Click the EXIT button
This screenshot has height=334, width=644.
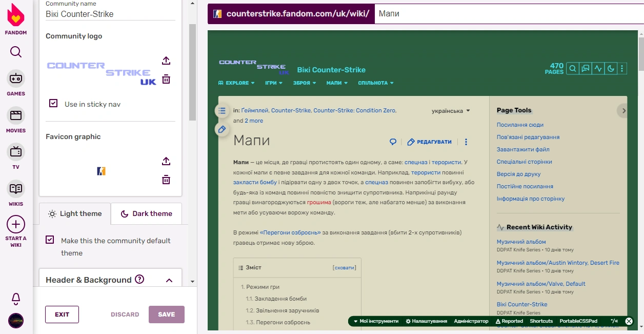click(x=62, y=315)
